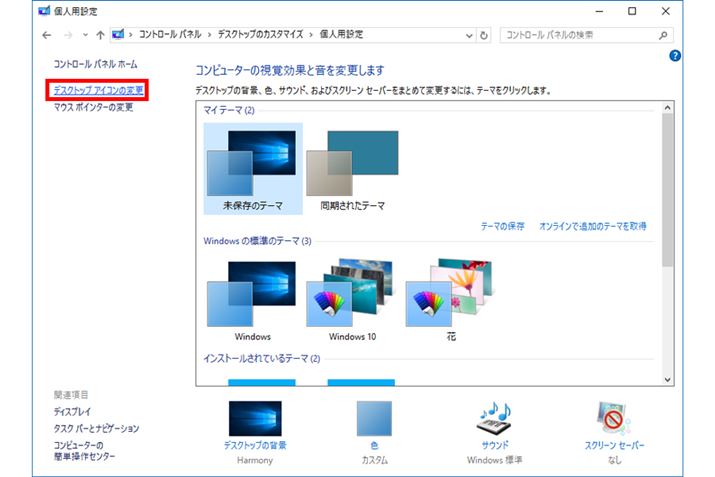
Task: Open ディスプレイ related link
Action: [x=72, y=412]
